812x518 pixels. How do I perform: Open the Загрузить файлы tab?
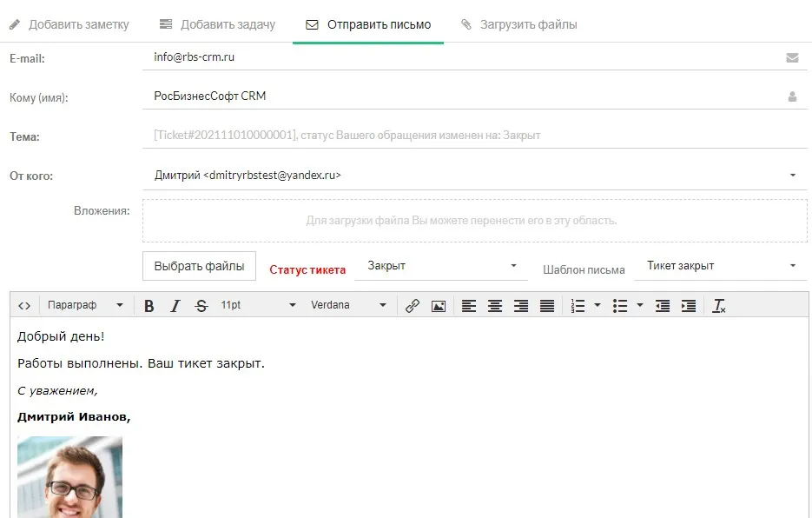(x=519, y=24)
